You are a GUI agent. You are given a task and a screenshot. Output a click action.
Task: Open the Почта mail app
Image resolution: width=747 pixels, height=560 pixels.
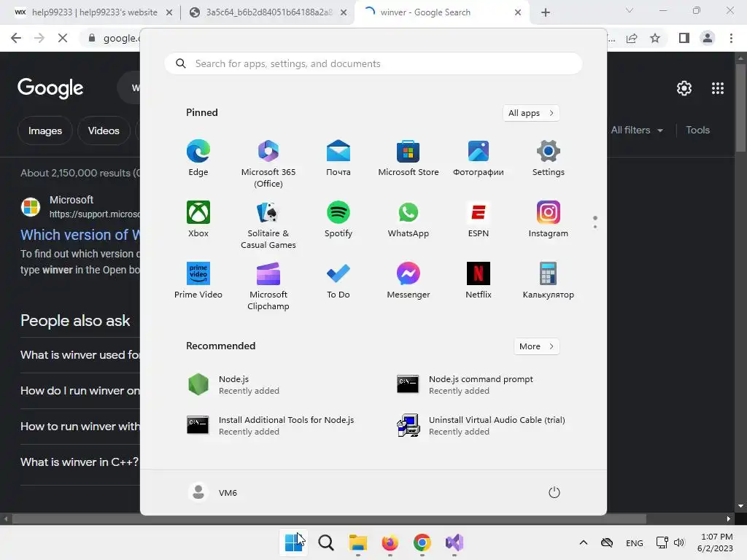pyautogui.click(x=338, y=158)
